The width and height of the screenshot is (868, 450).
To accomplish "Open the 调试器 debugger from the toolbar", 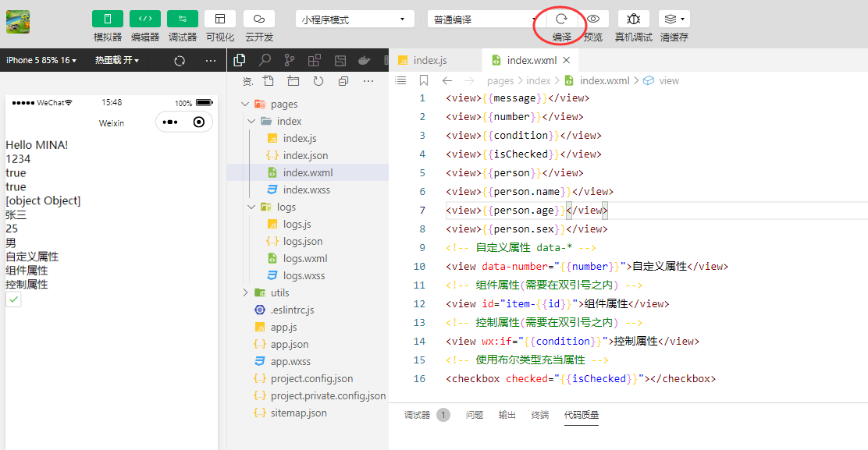I will pyautogui.click(x=182, y=19).
